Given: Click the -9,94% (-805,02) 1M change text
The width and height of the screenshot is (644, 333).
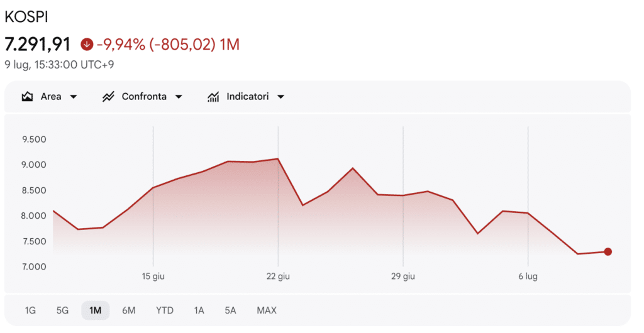Looking at the screenshot, I should click(x=168, y=44).
